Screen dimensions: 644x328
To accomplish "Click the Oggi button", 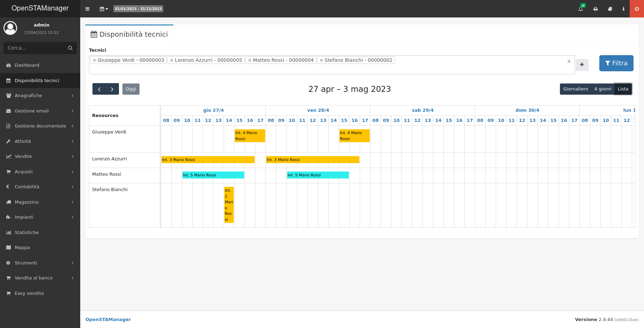I will (131, 89).
